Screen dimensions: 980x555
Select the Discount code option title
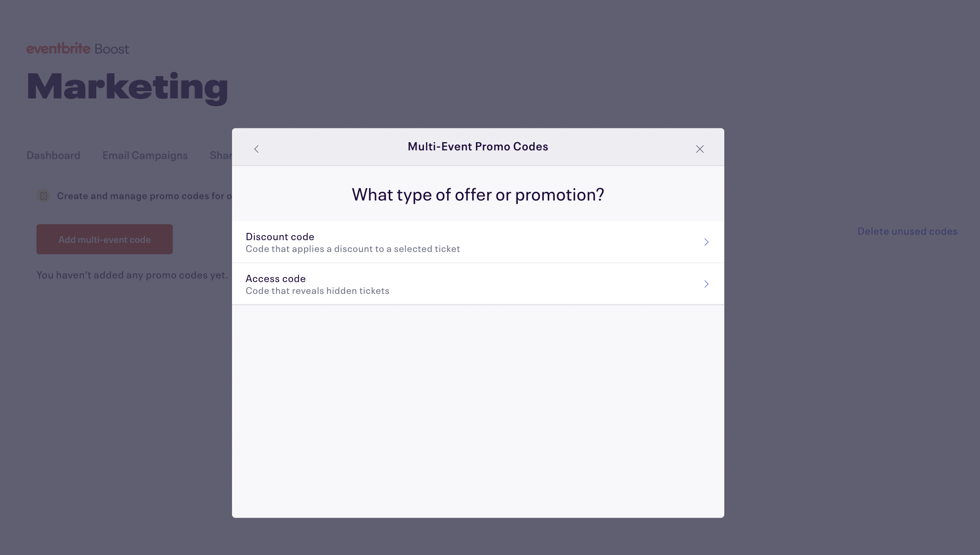(280, 236)
